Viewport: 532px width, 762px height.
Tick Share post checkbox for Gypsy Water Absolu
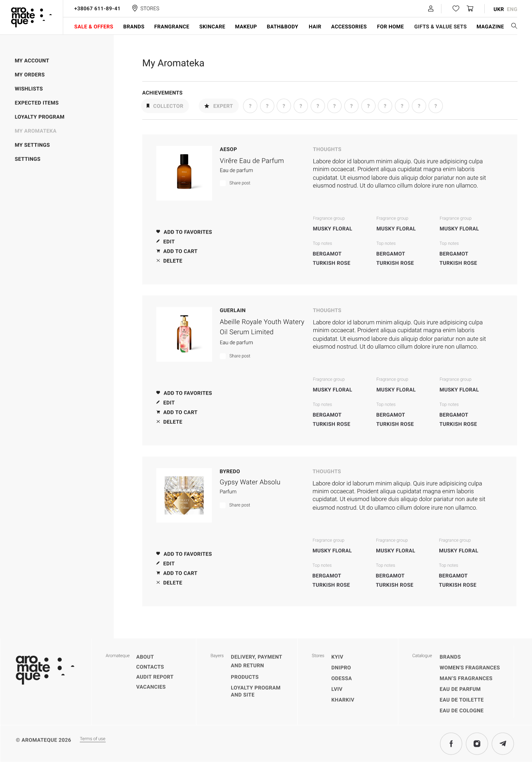[x=223, y=505]
